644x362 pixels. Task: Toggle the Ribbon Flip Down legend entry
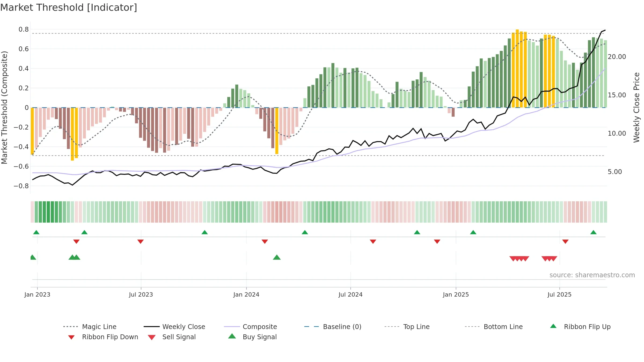[103, 337]
